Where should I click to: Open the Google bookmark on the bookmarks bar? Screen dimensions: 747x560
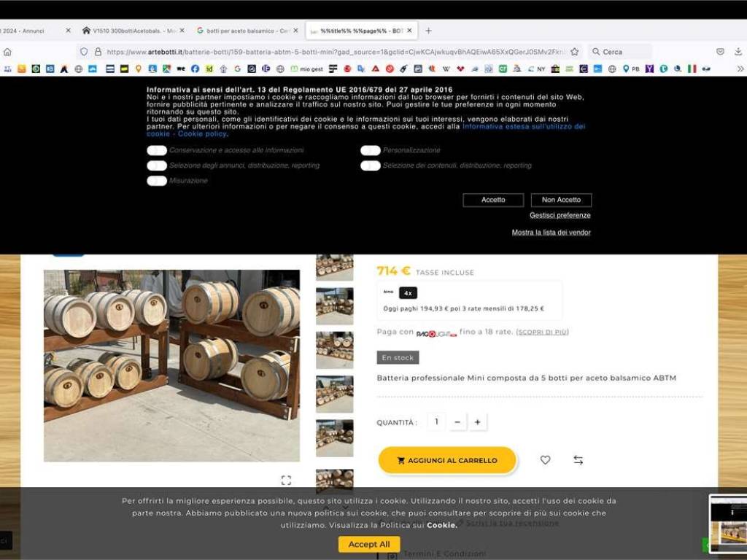236,69
